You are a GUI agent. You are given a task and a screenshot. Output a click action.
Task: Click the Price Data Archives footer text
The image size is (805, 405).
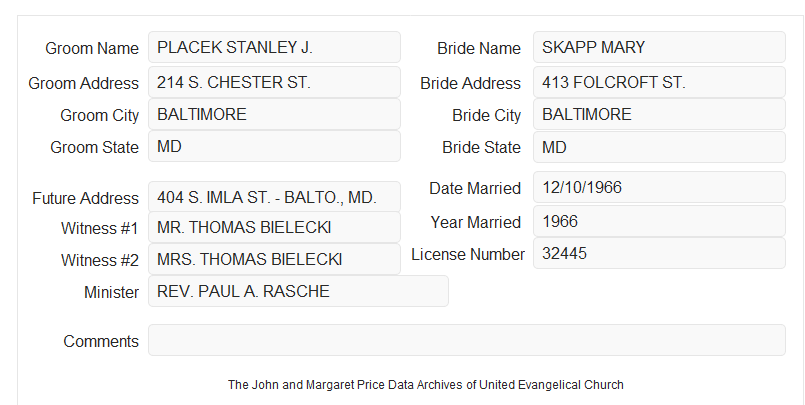[426, 385]
